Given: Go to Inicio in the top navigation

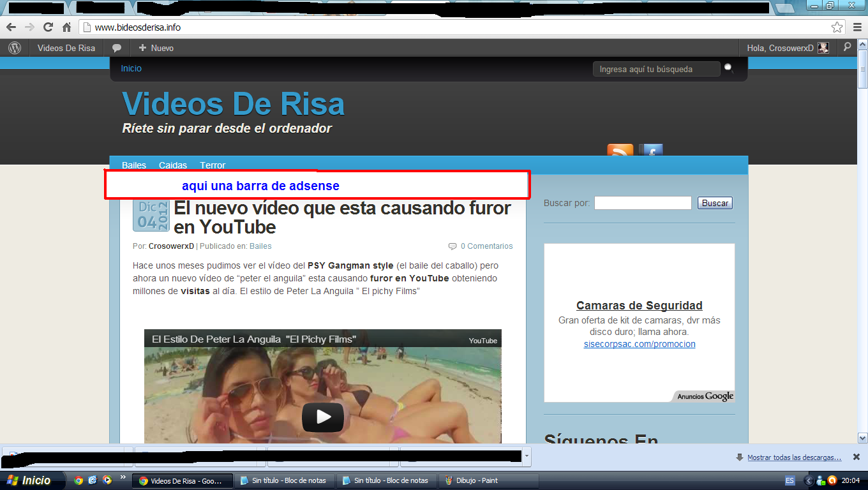Looking at the screenshot, I should 131,68.
